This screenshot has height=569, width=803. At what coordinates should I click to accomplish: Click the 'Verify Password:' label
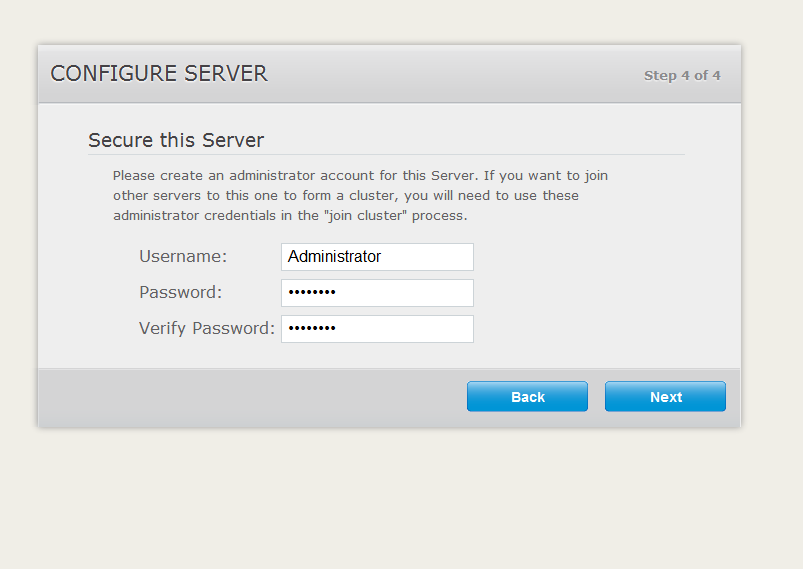[207, 328]
